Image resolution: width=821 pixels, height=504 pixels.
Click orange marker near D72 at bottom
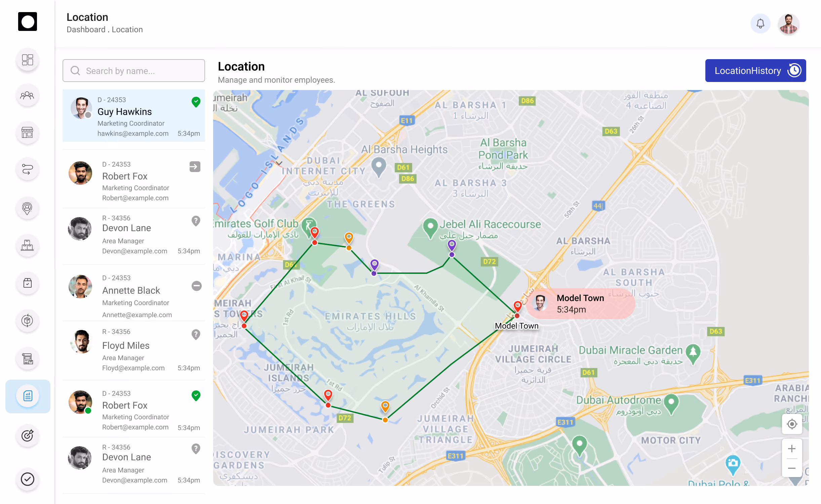click(385, 407)
